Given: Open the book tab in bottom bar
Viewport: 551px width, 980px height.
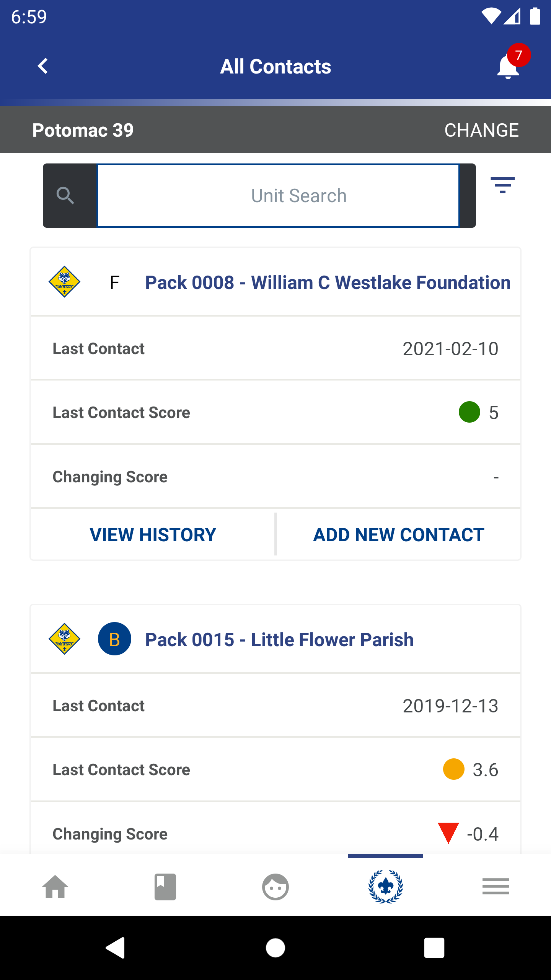Looking at the screenshot, I should coord(165,887).
